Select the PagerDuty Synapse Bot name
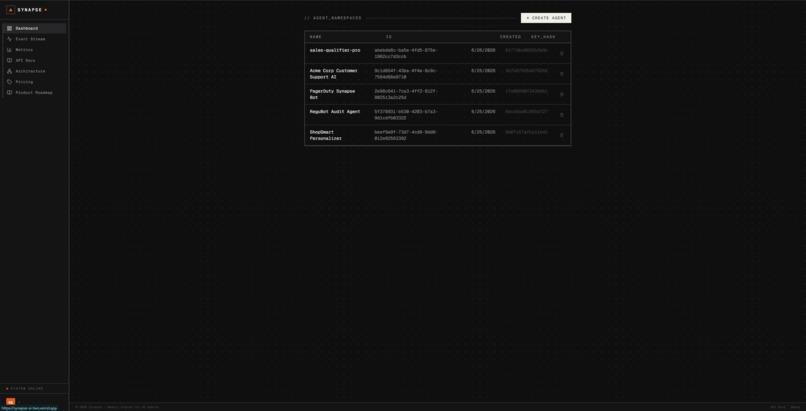The height and width of the screenshot is (411, 806). pos(332,94)
